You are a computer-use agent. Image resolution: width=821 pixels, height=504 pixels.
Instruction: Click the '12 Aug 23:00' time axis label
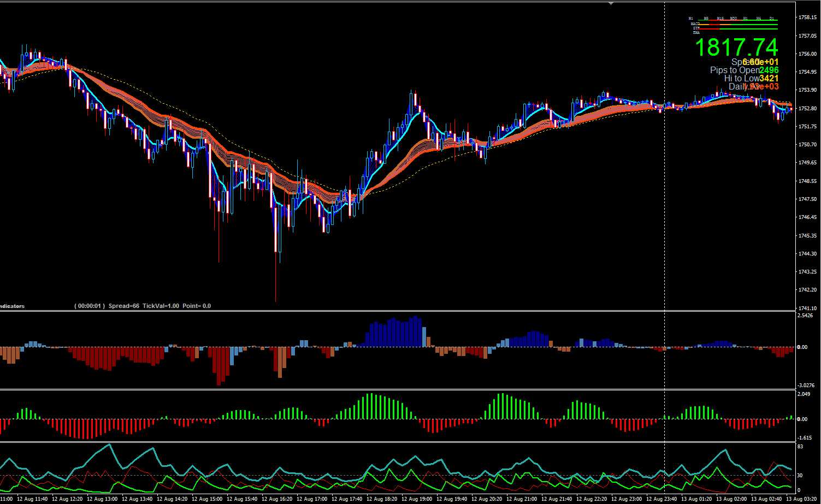click(x=627, y=499)
